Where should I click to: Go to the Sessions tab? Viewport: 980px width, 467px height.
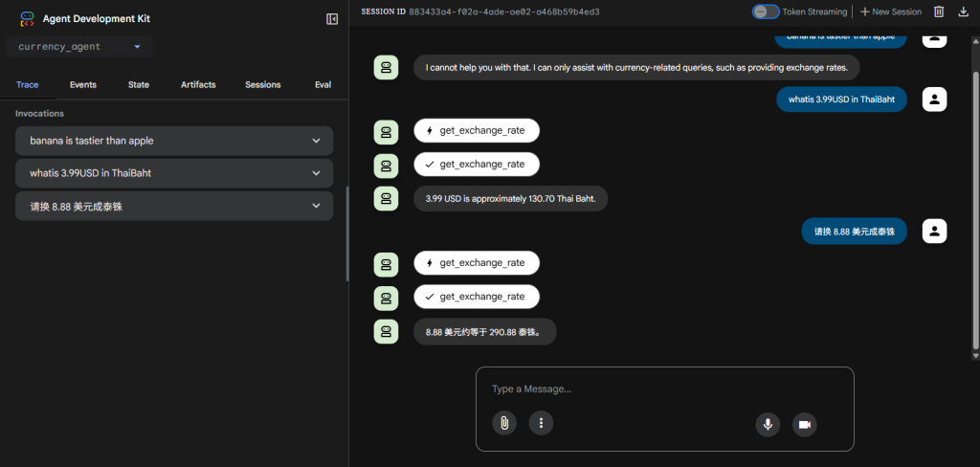tap(262, 84)
